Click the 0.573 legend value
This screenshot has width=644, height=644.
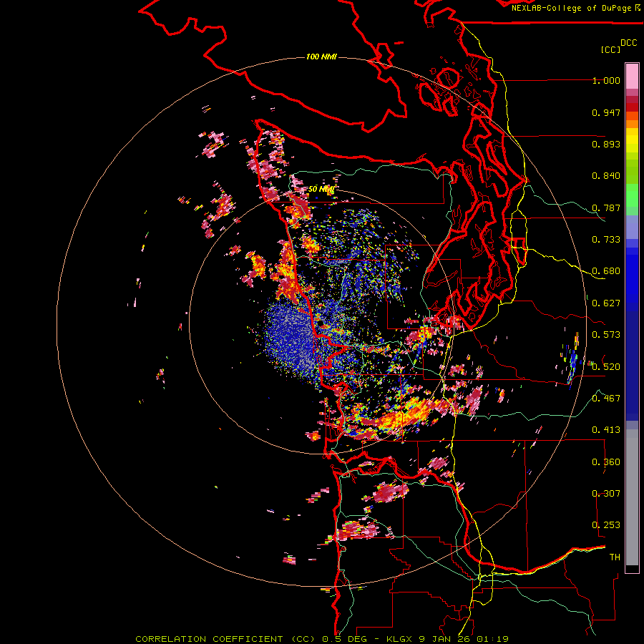606,335
